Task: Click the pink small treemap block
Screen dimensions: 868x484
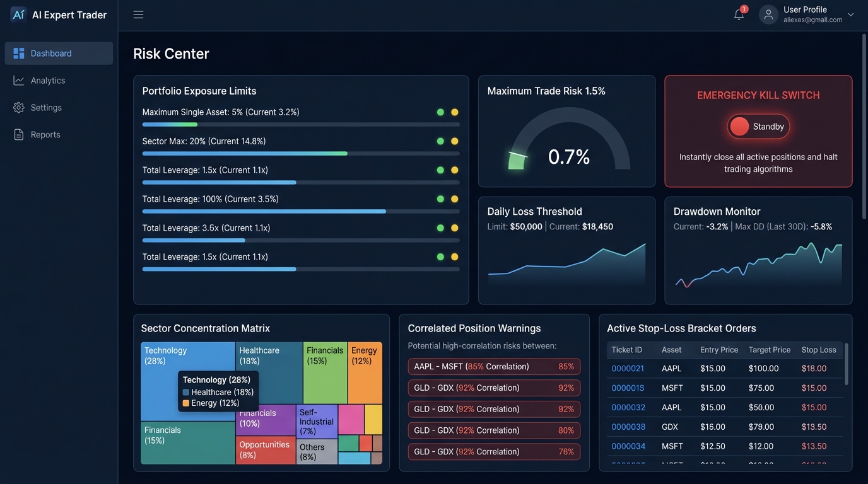Action: click(x=351, y=420)
